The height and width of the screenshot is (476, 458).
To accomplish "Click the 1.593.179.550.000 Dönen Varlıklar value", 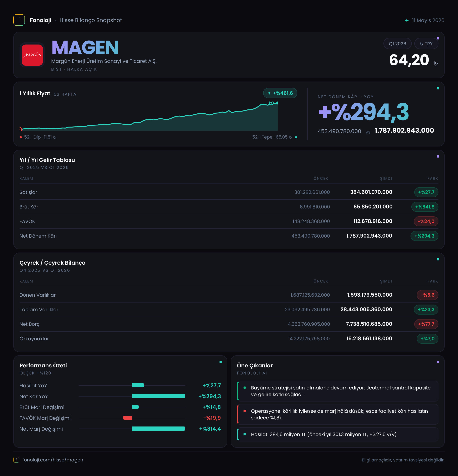I will pyautogui.click(x=370, y=295).
